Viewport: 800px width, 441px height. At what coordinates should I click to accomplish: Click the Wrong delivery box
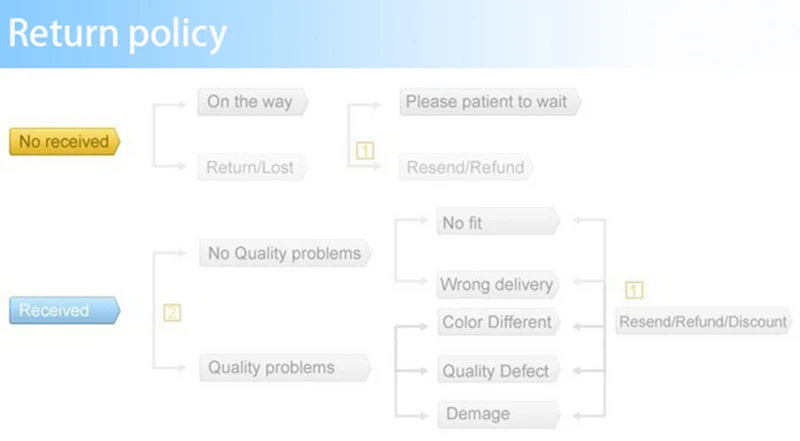498,284
